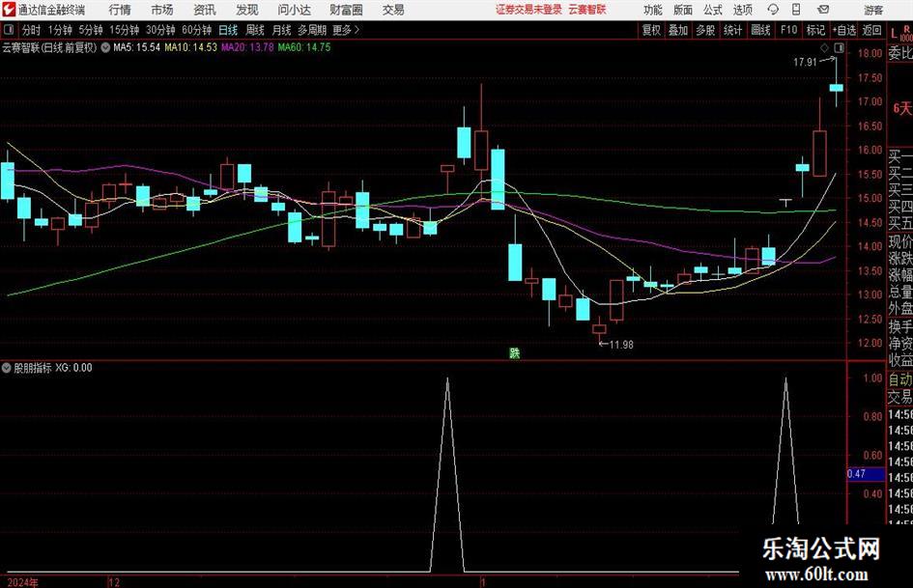Click the diamond icon at chart top right
The image size is (913, 588).
(x=824, y=47)
